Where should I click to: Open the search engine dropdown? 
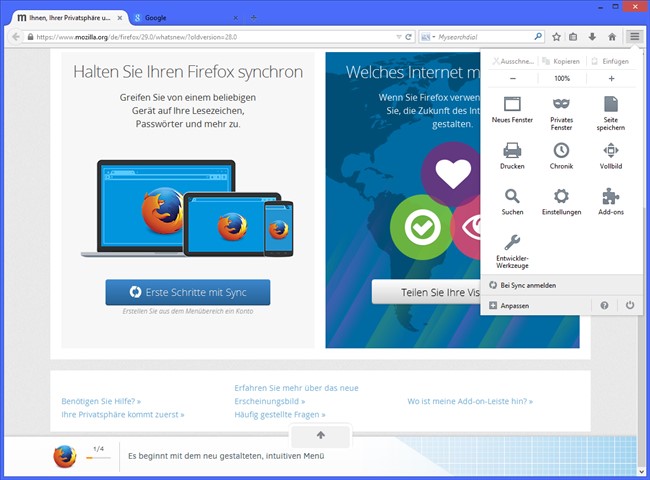click(x=427, y=37)
